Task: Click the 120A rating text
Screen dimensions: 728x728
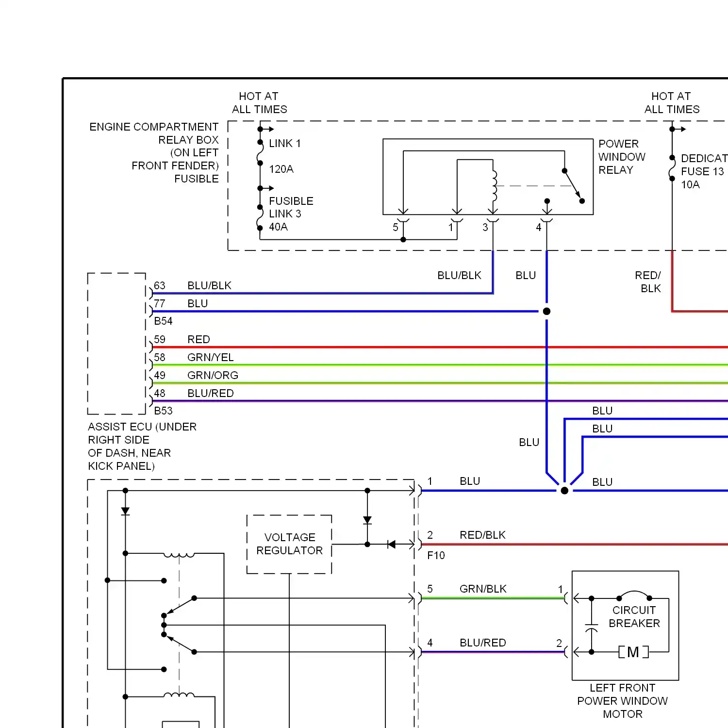Action: [281, 169]
